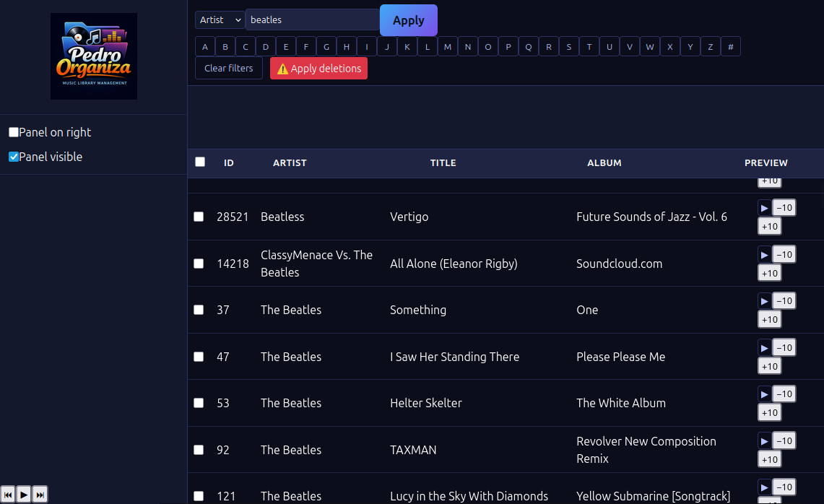Filter by letter B in alphabet bar
This screenshot has width=824, height=504.
click(225, 47)
